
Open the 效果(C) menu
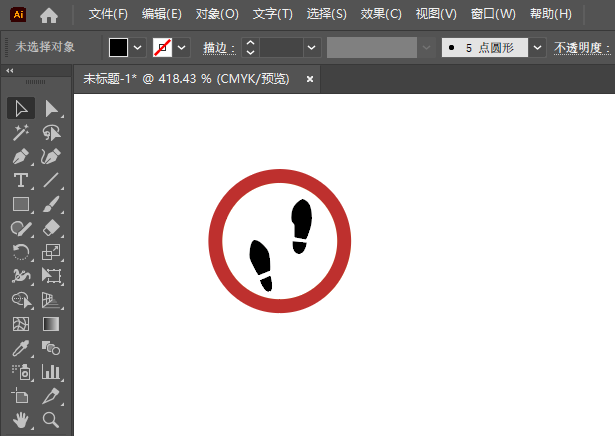pos(381,15)
